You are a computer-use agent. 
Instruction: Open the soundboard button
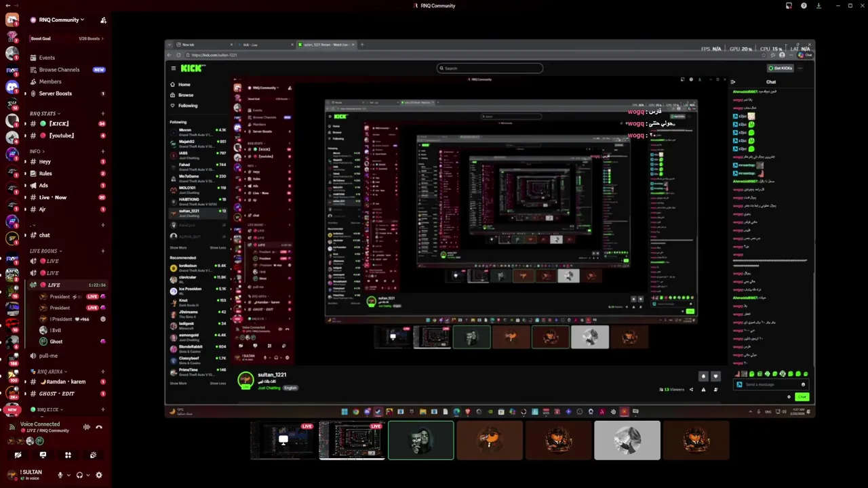click(93, 455)
